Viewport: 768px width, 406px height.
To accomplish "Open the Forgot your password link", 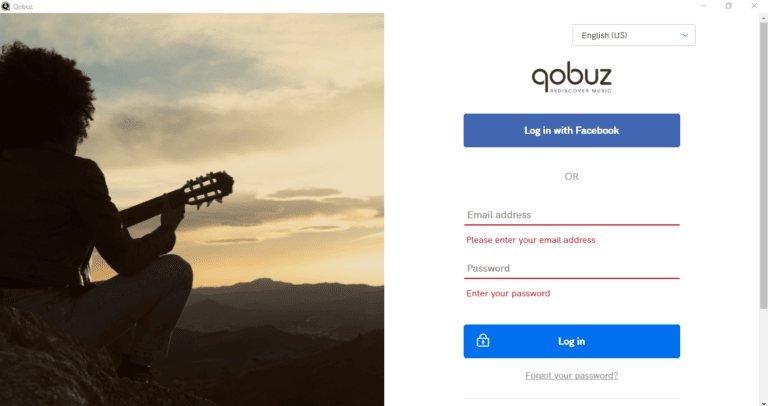I will click(x=571, y=376).
